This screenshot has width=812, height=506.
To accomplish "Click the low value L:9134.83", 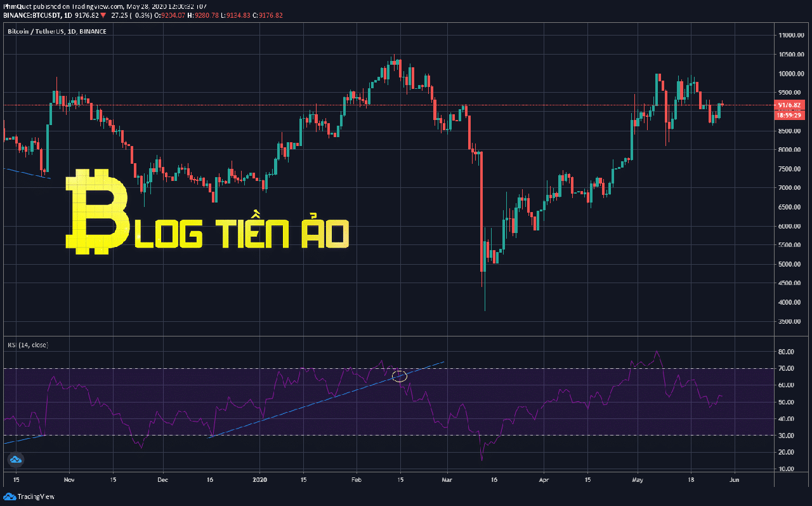I will tap(235, 15).
